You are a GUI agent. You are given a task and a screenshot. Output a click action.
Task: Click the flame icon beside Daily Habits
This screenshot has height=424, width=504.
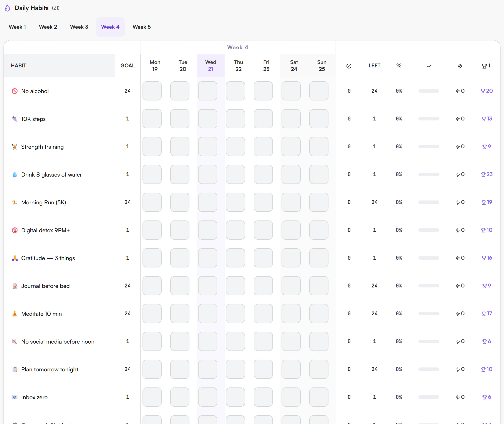(x=7, y=8)
